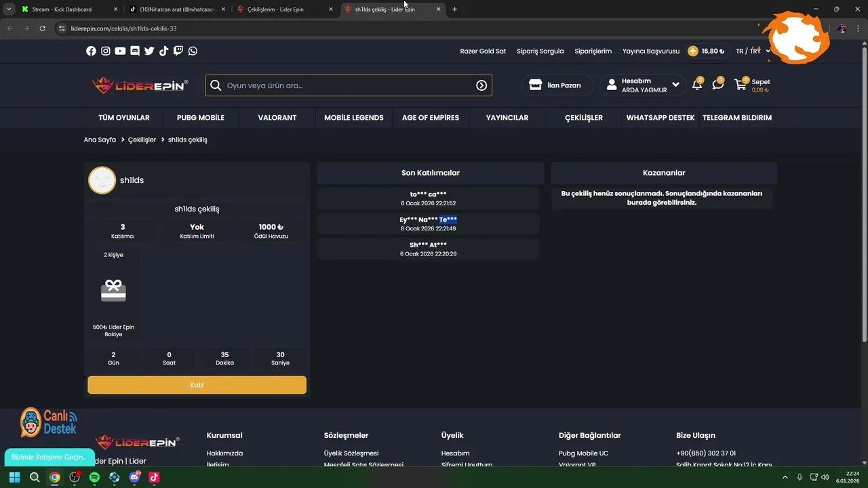This screenshot has width=868, height=488.
Task: Click the Razer Gold Sat link
Action: click(x=483, y=51)
